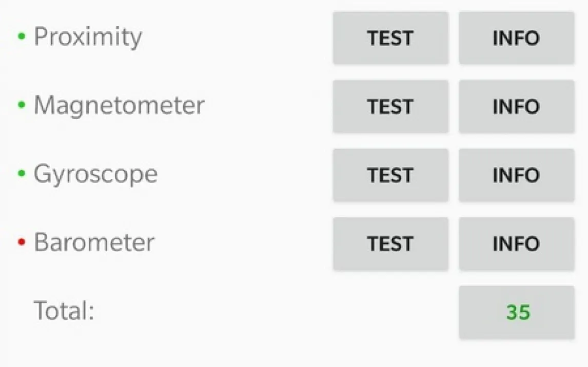Click the green 35 total count box

pyautogui.click(x=516, y=312)
